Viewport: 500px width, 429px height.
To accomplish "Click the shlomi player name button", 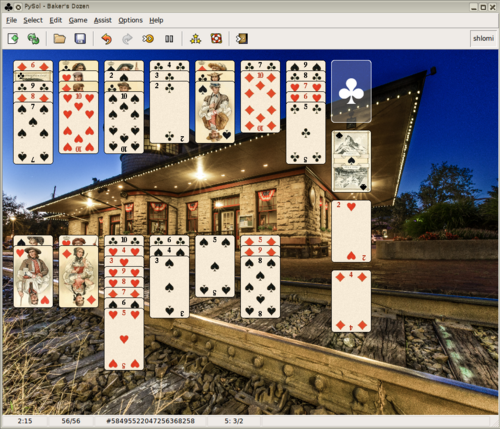I will pos(483,38).
